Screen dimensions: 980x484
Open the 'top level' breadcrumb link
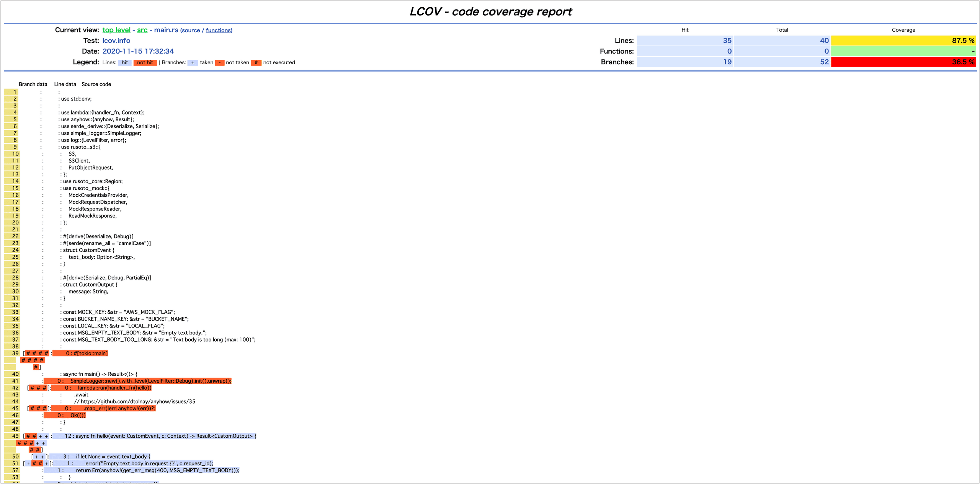116,30
